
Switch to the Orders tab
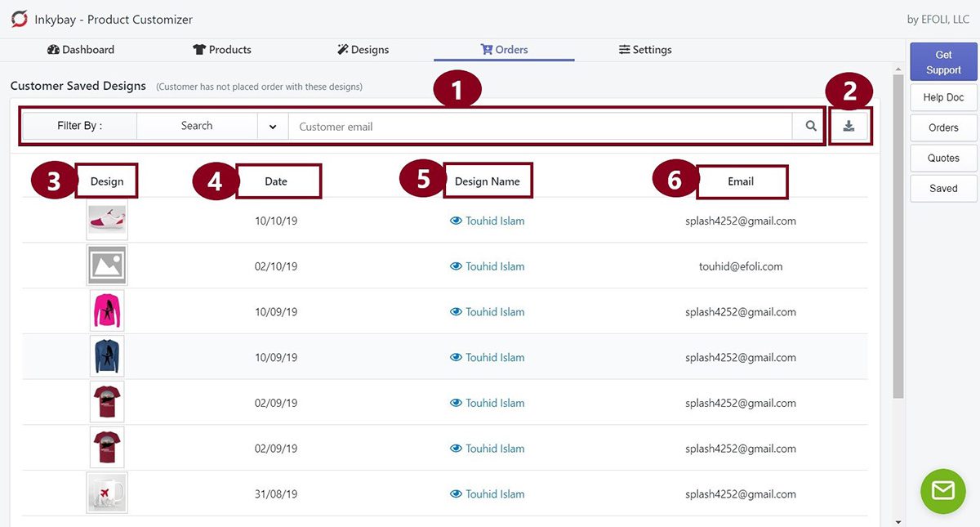(x=504, y=49)
